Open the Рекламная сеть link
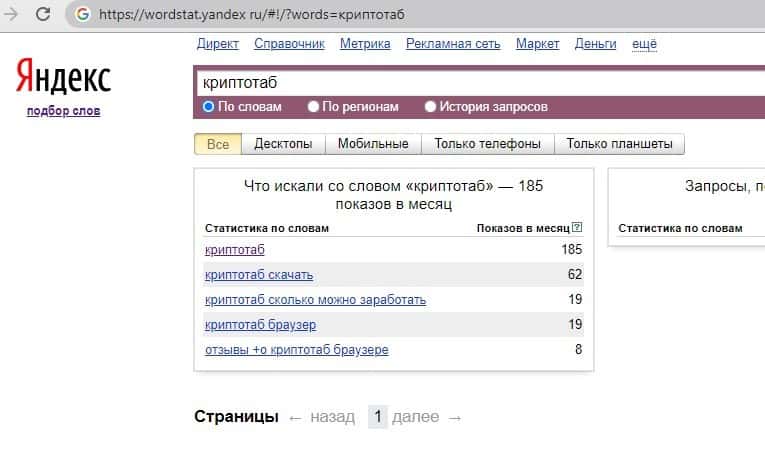 click(453, 44)
